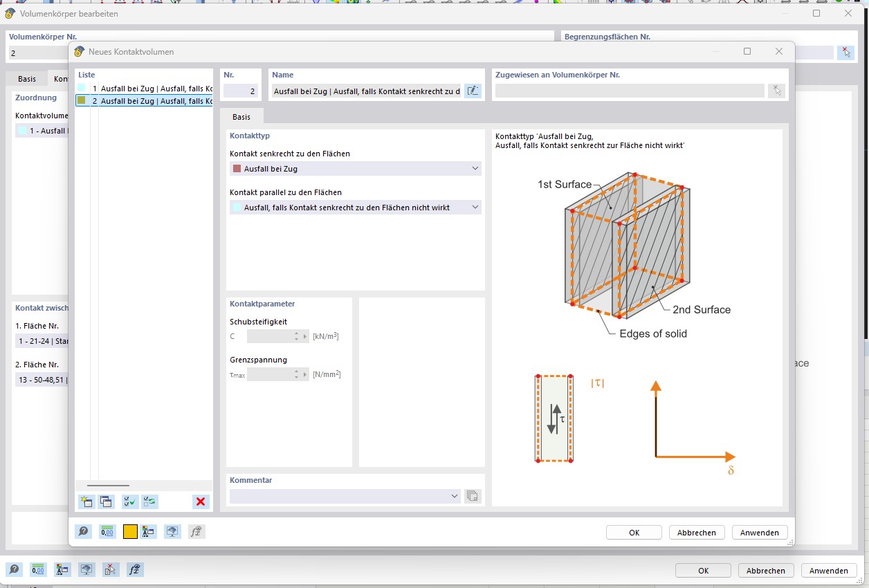
Task: Click the new contact volume star icon
Action: point(86,502)
